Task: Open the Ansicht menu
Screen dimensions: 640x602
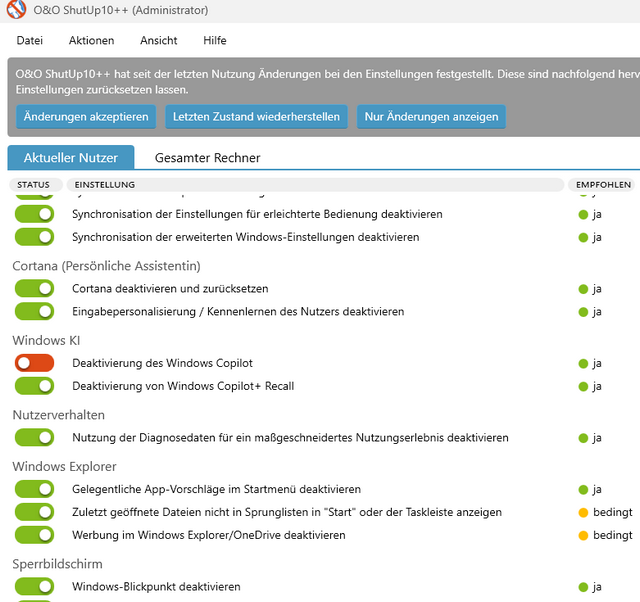Action: 159,40
